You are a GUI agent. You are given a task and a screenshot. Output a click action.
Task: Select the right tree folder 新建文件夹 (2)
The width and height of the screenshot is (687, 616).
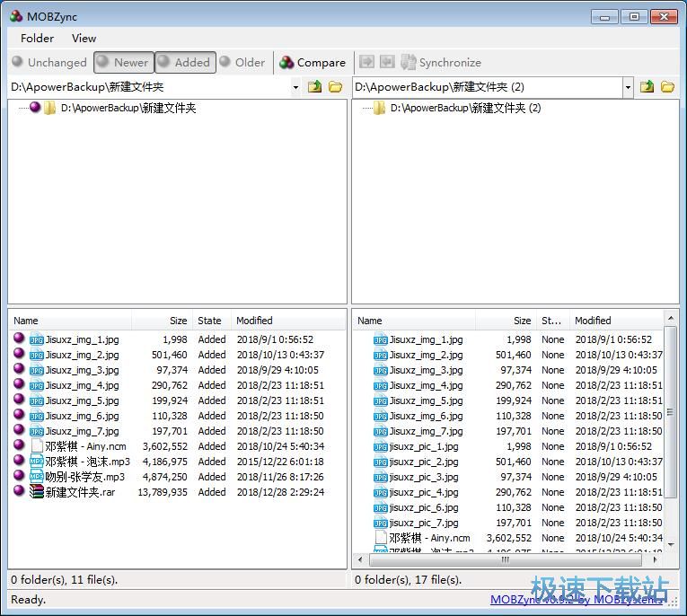pos(466,108)
